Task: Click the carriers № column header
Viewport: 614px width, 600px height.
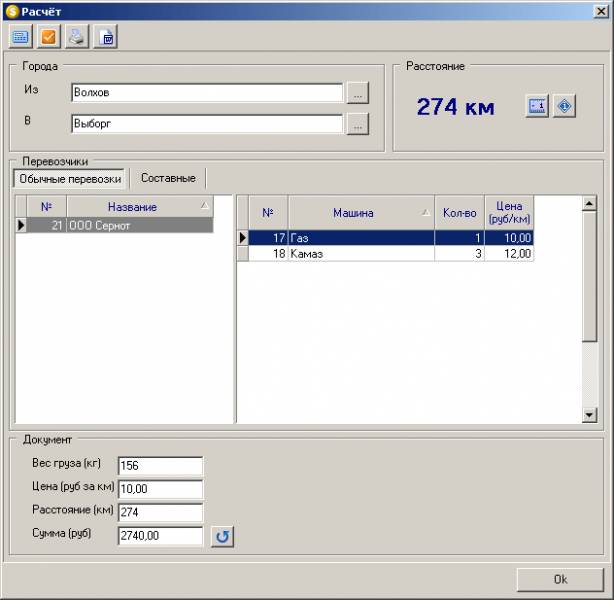Action: click(47, 207)
